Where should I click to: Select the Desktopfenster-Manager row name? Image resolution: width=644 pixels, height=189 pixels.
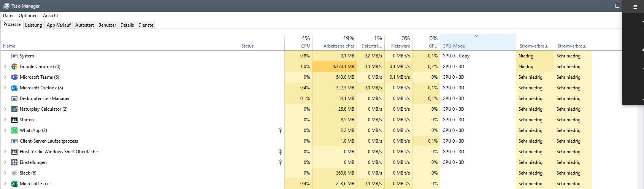click(44, 98)
